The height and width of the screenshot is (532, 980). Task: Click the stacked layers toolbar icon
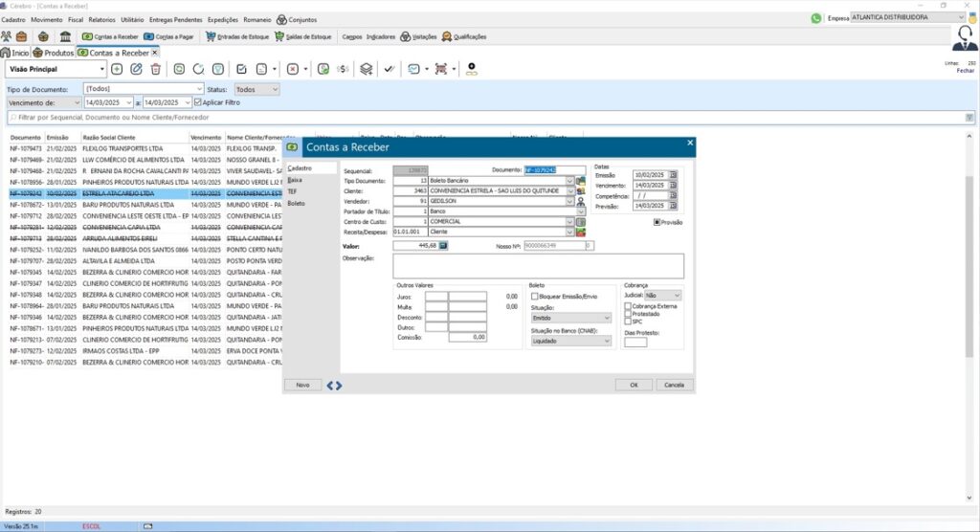[367, 69]
